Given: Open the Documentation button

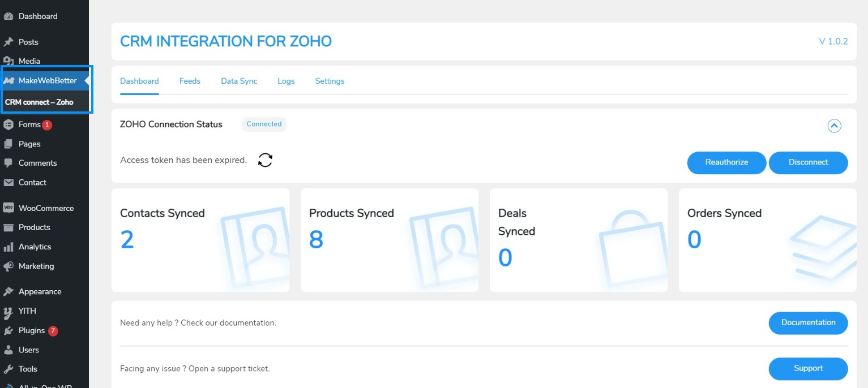Looking at the screenshot, I should (x=808, y=323).
